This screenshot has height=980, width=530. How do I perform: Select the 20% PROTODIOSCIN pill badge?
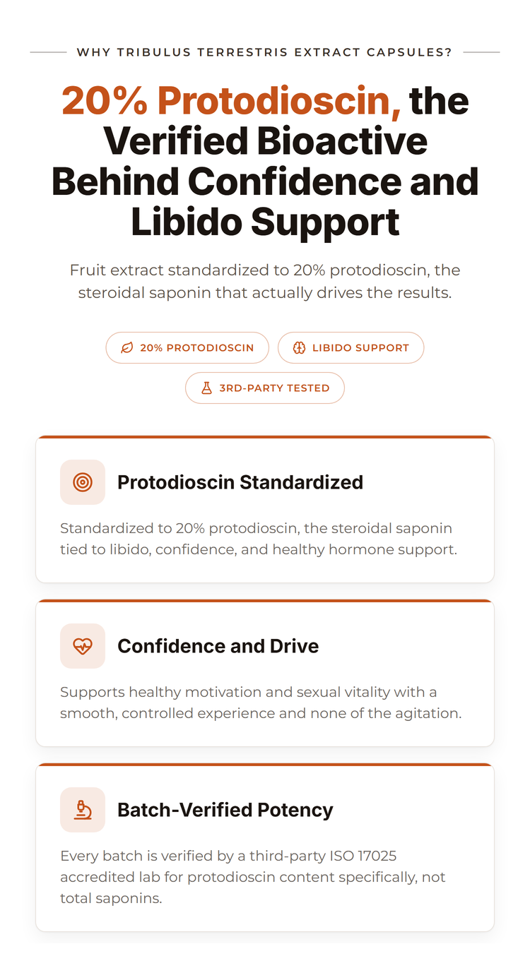click(187, 348)
